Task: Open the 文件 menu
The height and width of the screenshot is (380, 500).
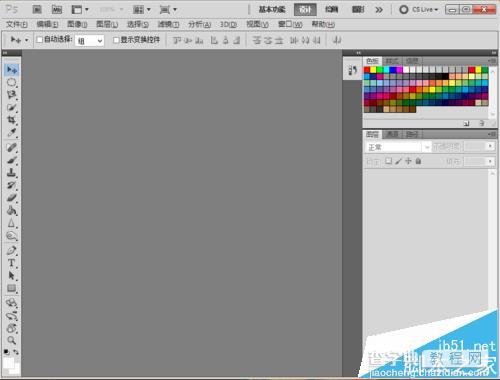Action: [17, 24]
